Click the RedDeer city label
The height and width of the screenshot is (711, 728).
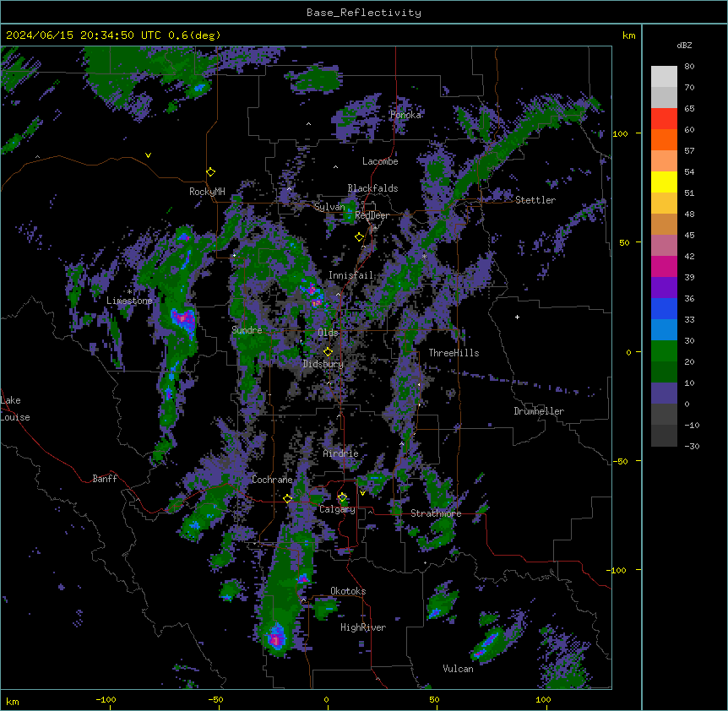pyautogui.click(x=372, y=215)
